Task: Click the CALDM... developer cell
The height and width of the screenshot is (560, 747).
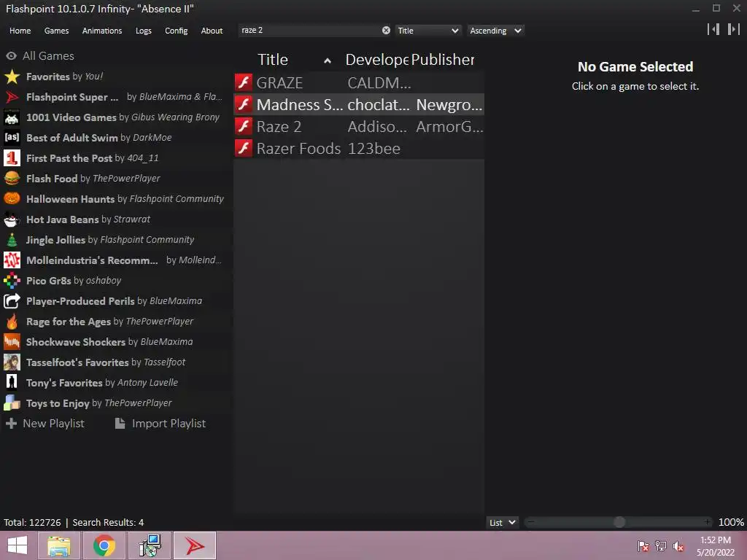Action: 379,83
